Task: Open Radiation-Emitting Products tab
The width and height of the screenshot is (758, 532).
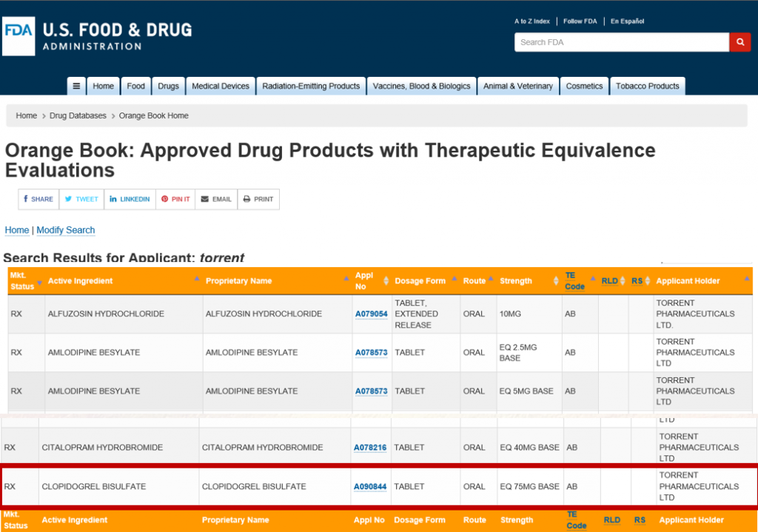Action: pos(311,86)
